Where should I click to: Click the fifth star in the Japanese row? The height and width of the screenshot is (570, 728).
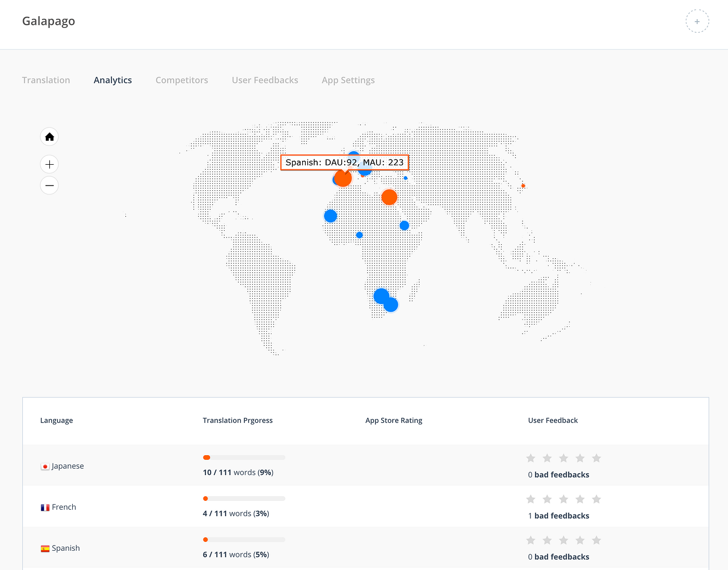point(596,458)
